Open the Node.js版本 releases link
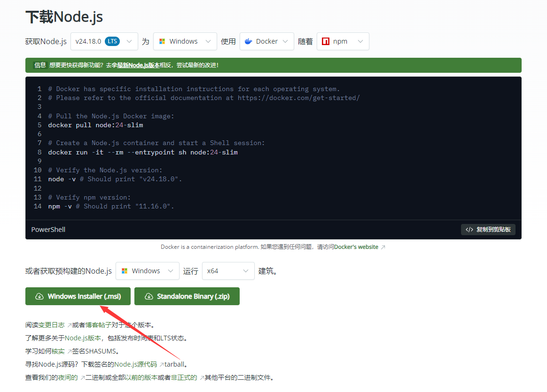The height and width of the screenshot is (392, 547). click(83, 338)
